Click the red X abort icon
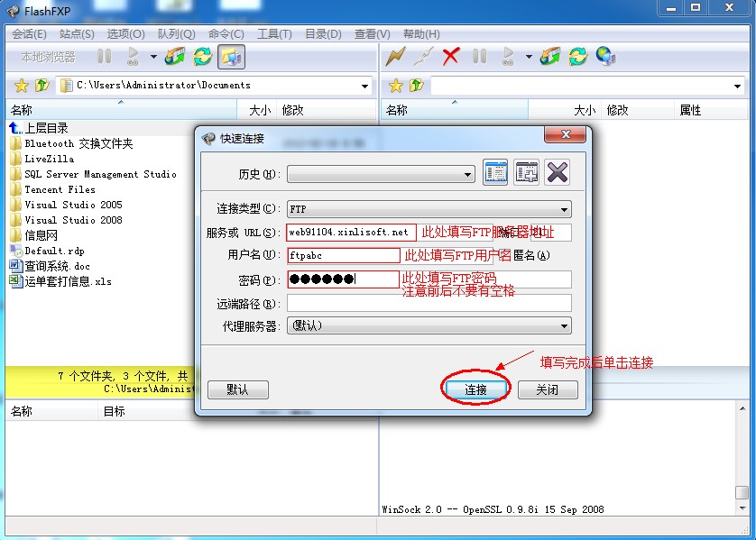Viewport: 756px width, 540px height. (451, 57)
